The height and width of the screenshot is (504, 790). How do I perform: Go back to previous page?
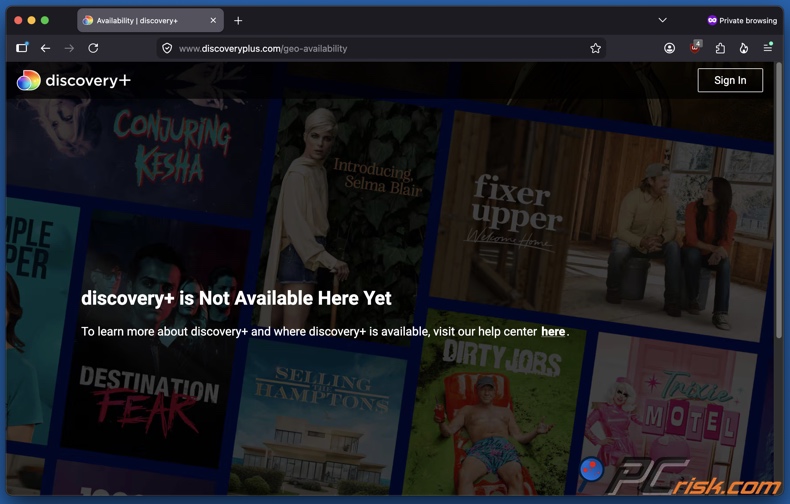point(45,48)
